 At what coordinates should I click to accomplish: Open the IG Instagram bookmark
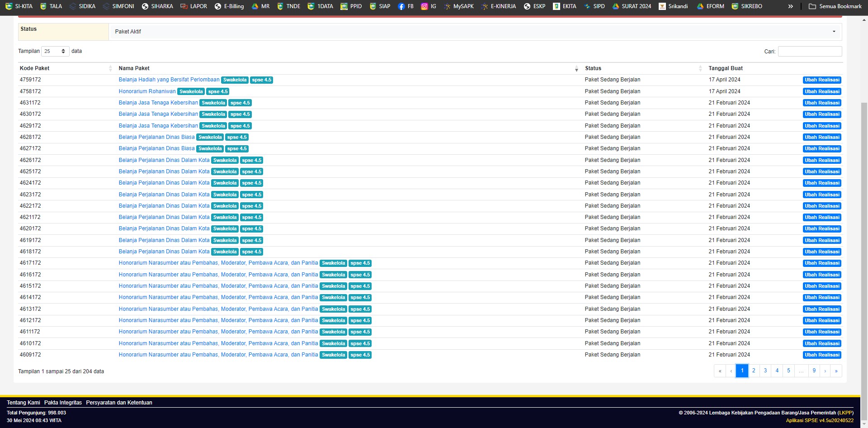[x=429, y=6]
